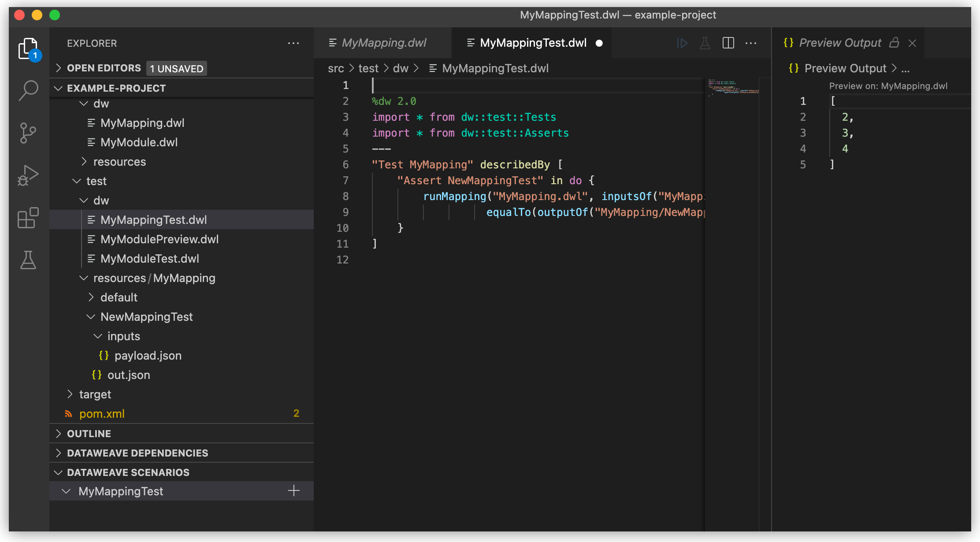Split the editor using the split icon

(728, 43)
